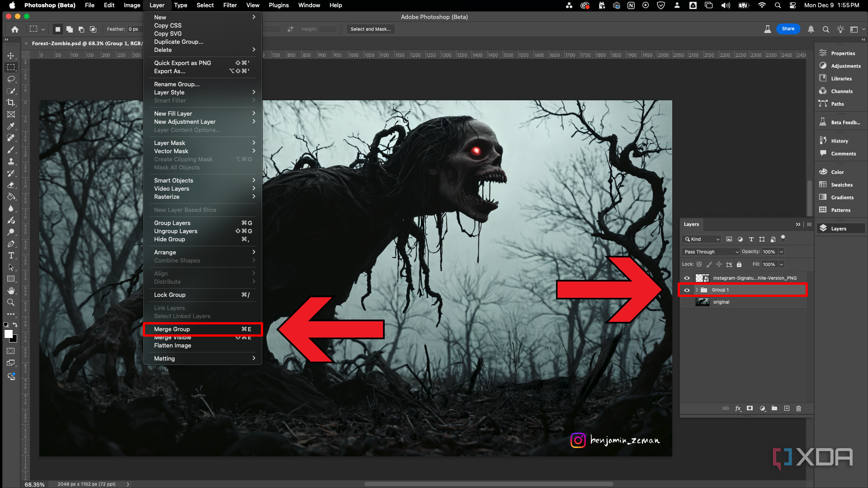The width and height of the screenshot is (868, 488).
Task: Toggle lock transparent pixels
Action: (699, 264)
